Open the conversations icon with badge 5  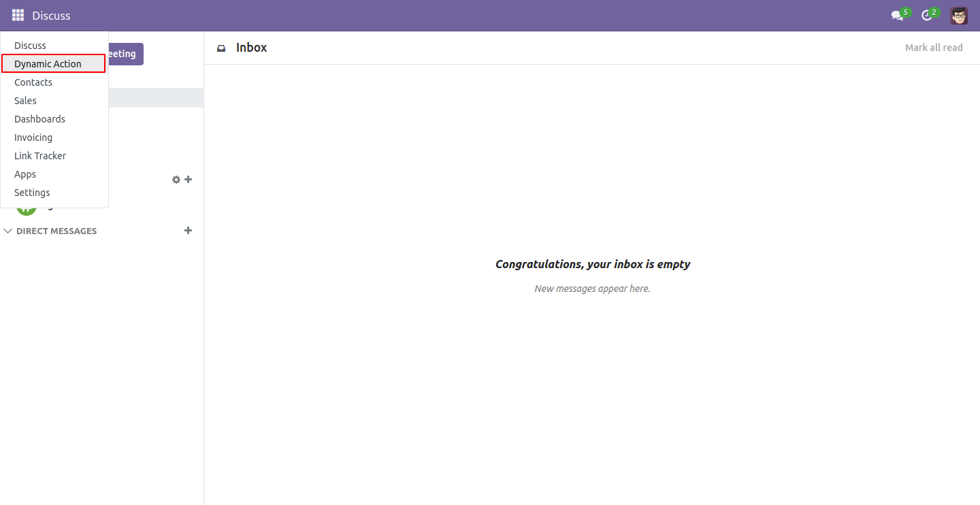click(900, 15)
